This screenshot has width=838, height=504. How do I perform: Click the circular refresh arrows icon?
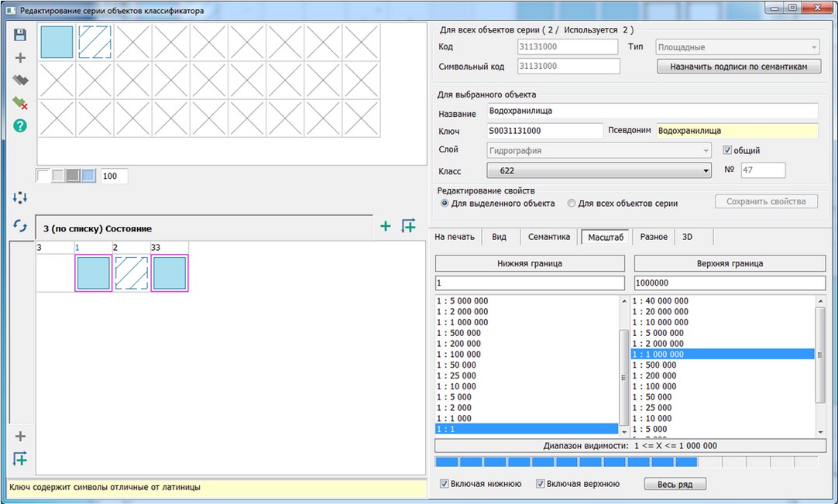click(x=20, y=225)
